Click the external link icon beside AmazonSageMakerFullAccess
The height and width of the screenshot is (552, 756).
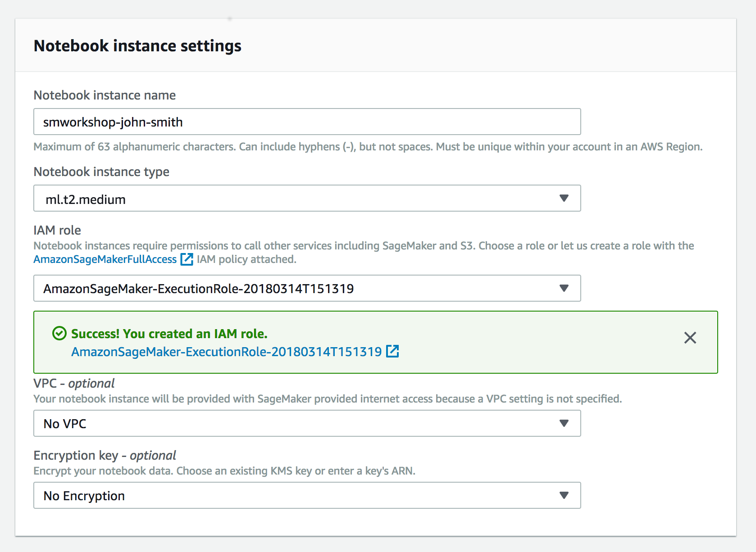[x=187, y=259]
